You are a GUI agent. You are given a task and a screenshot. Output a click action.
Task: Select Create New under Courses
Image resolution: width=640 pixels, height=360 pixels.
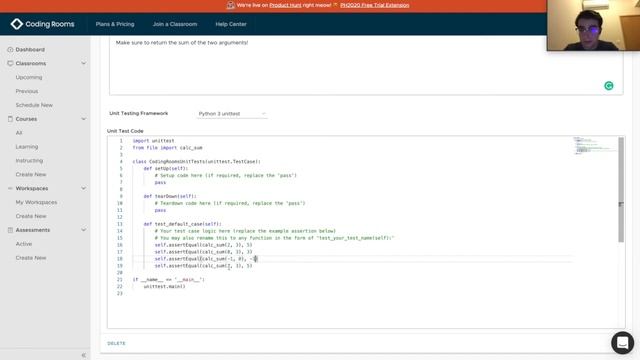coord(31,174)
